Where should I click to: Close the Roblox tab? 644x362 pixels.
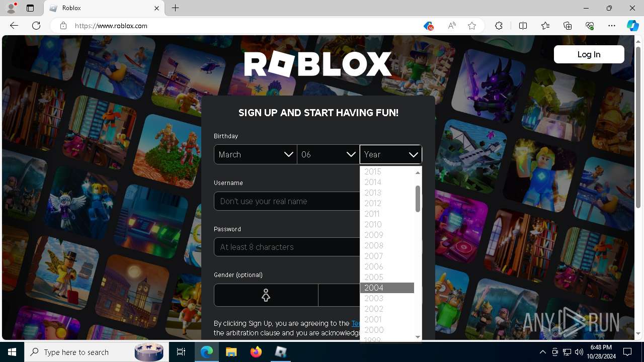click(156, 8)
